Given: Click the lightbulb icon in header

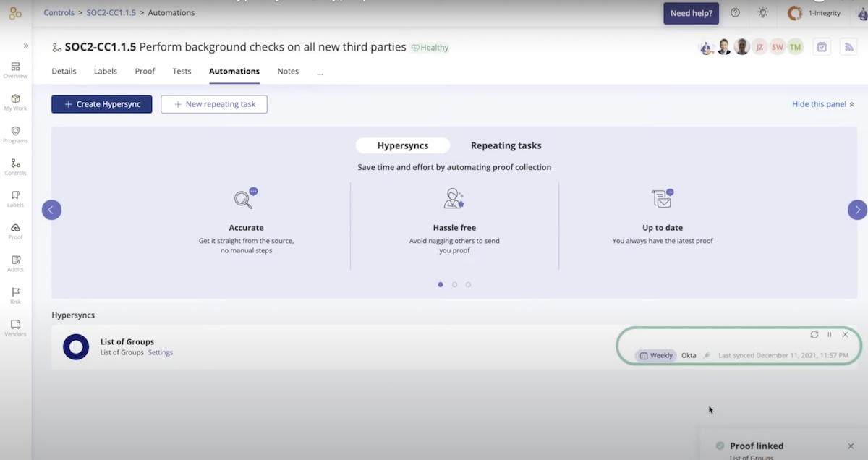Looking at the screenshot, I should (762, 12).
